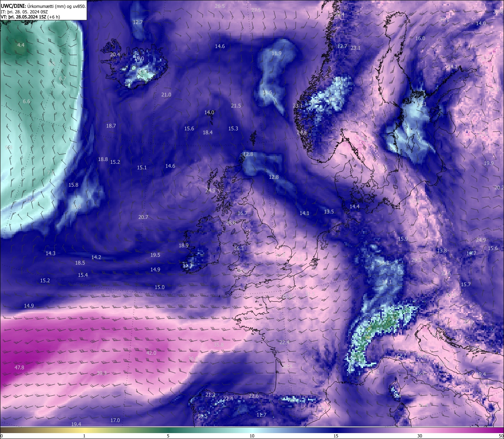
Task: Click the 21.2 value over Spain
Action: coord(210,395)
